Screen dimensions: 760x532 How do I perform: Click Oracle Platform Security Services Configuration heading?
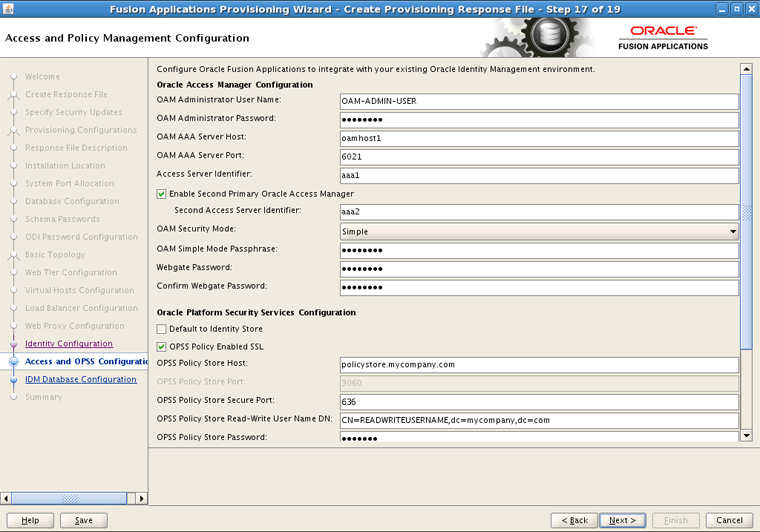[256, 313]
